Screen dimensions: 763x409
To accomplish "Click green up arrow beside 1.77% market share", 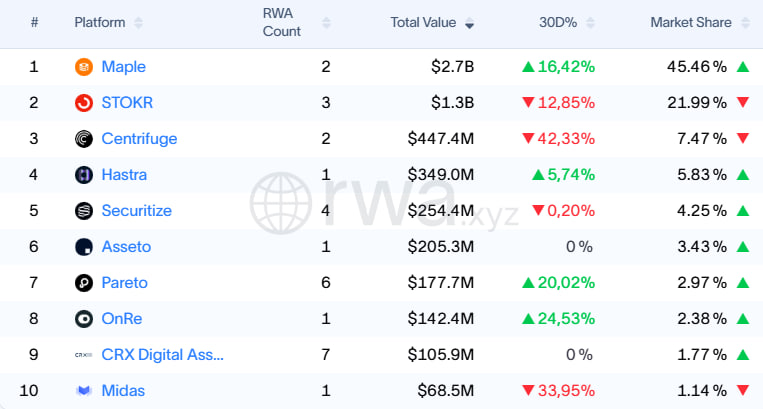I will click(743, 355).
